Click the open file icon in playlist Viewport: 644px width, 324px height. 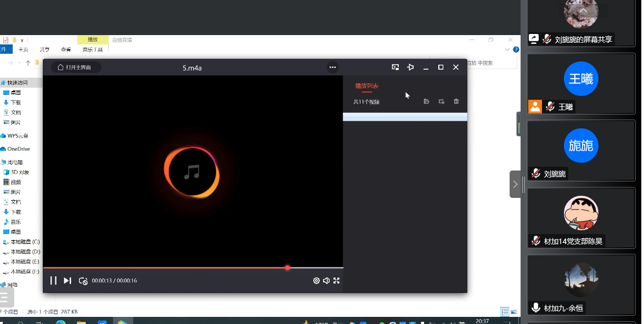pyautogui.click(x=426, y=101)
